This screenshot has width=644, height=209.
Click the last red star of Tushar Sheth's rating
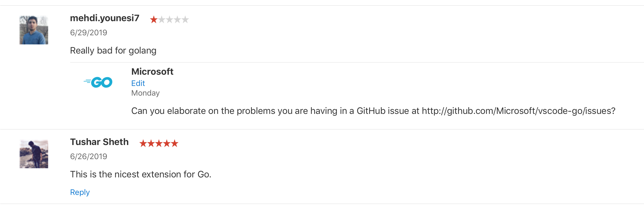174,143
